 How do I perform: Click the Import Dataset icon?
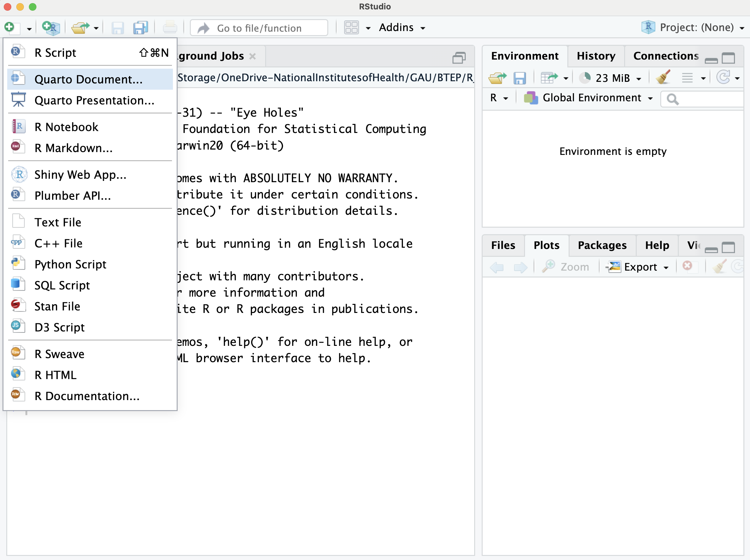tap(549, 78)
